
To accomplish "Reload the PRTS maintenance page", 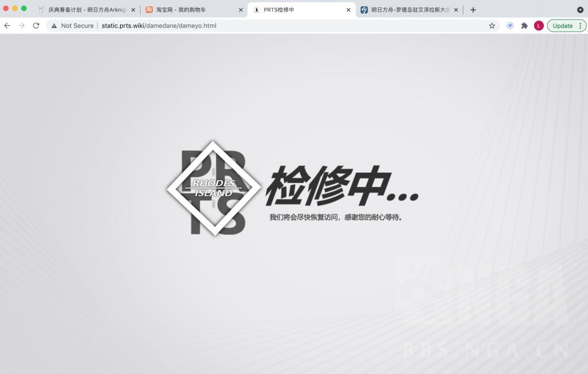I will coord(36,25).
